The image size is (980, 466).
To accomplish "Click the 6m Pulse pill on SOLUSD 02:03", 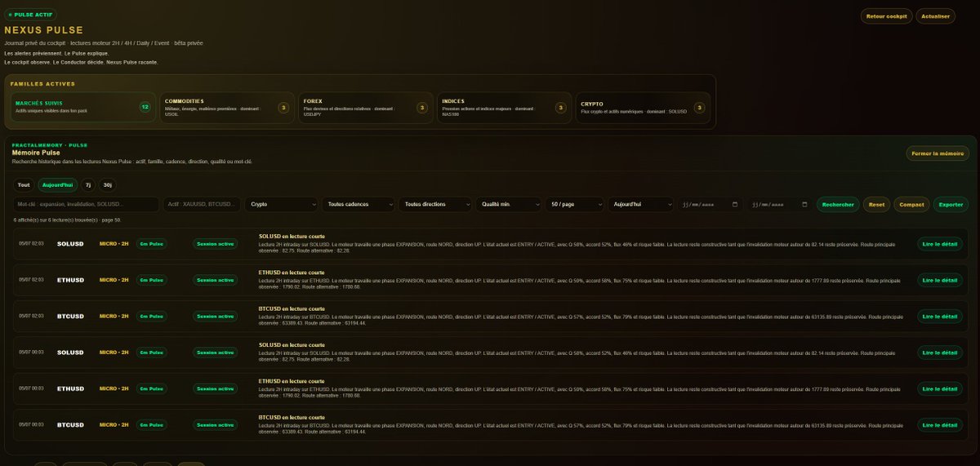I will [x=152, y=244].
